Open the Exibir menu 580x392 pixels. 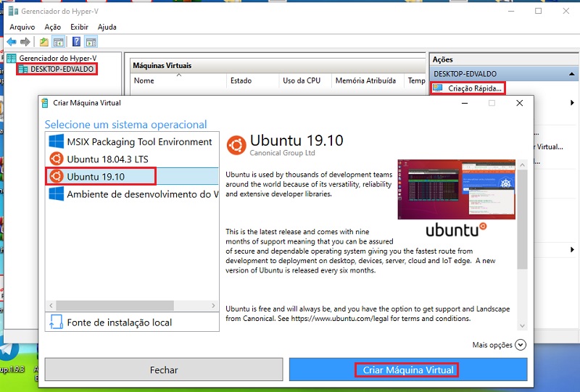[x=79, y=27]
